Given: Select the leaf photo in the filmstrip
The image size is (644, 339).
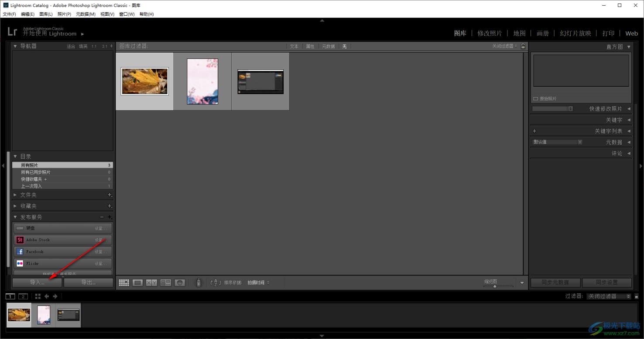Looking at the screenshot, I should 19,315.
